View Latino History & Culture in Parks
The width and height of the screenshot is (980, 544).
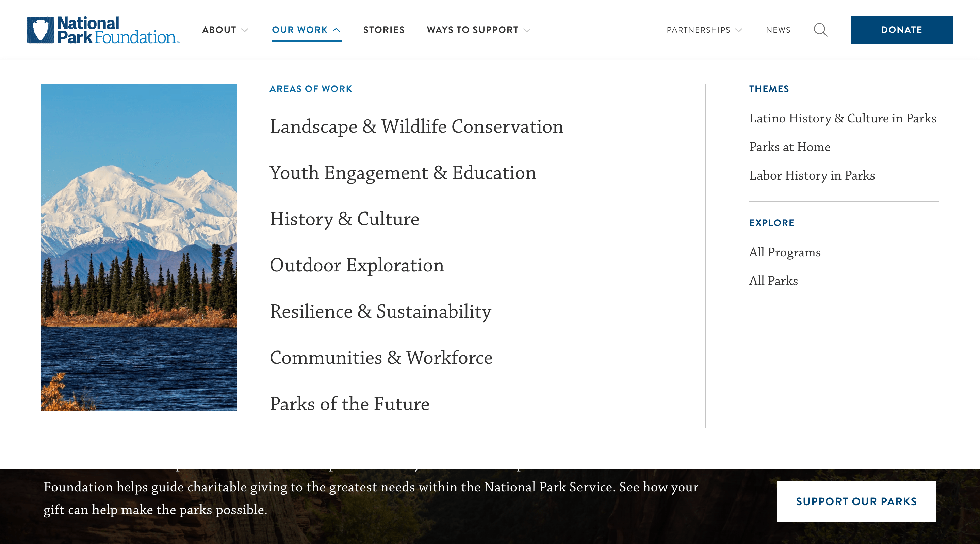(843, 118)
